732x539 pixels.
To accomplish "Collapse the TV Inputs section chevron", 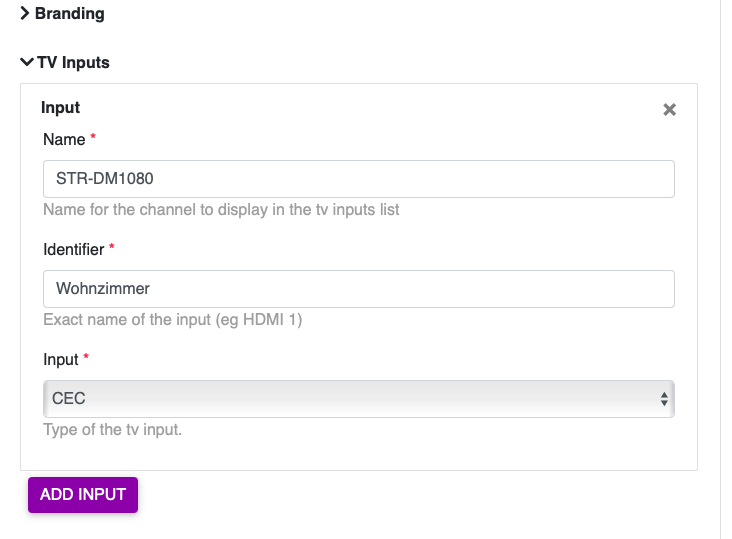I will click(27, 62).
